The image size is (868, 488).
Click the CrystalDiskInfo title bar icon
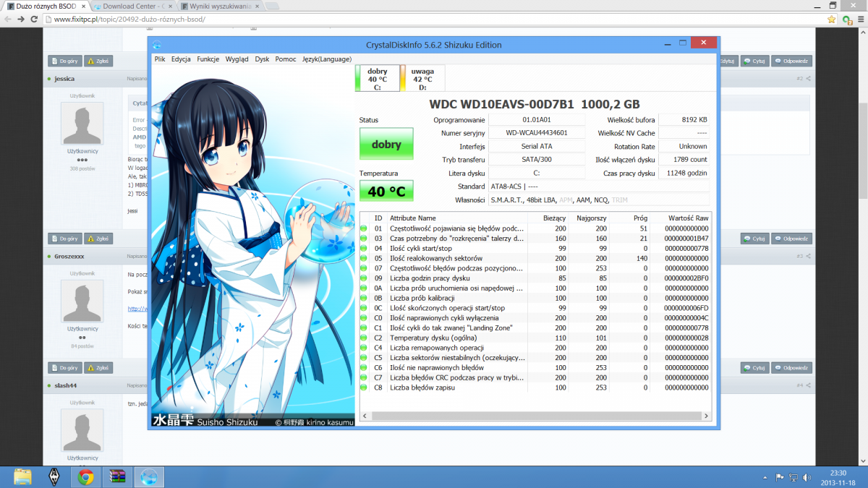coord(157,45)
